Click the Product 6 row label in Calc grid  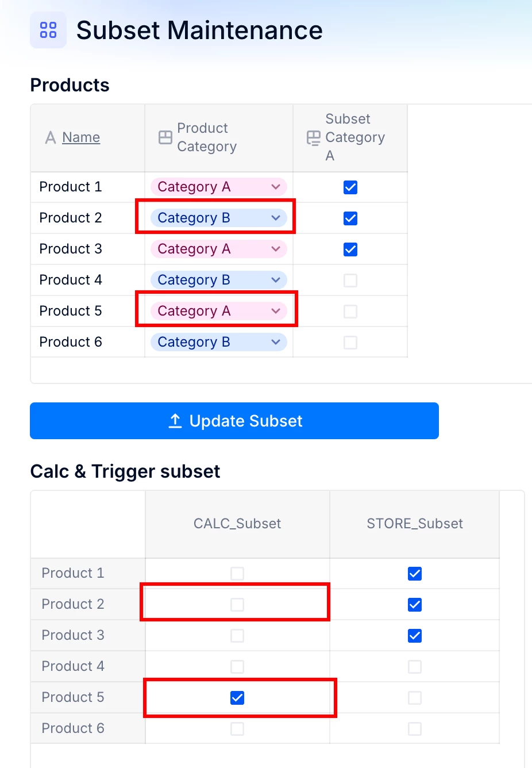(x=73, y=728)
